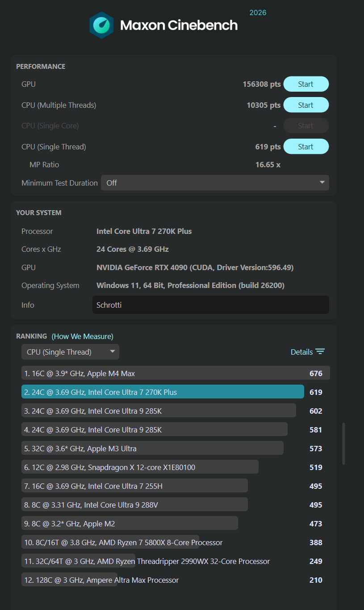Screen dimensions: 364x610
Task: Click the ranking list scrollbar
Action: [343, 444]
